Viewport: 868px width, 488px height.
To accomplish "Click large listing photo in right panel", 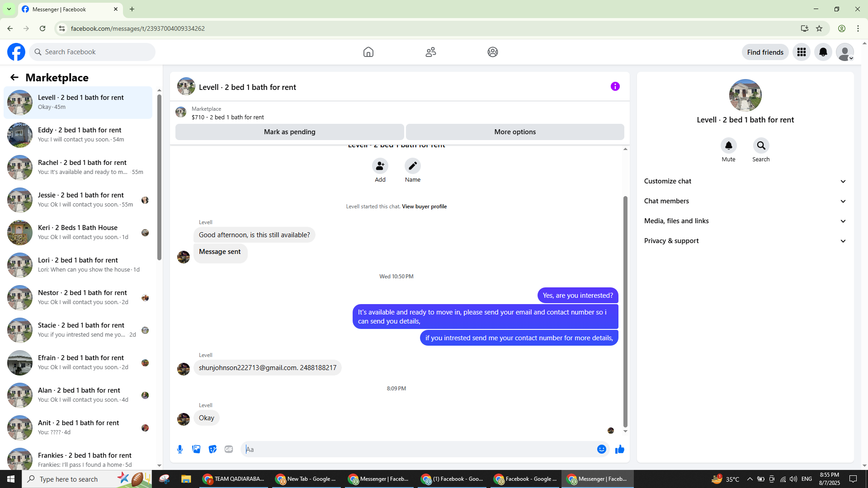I will 745,95.
